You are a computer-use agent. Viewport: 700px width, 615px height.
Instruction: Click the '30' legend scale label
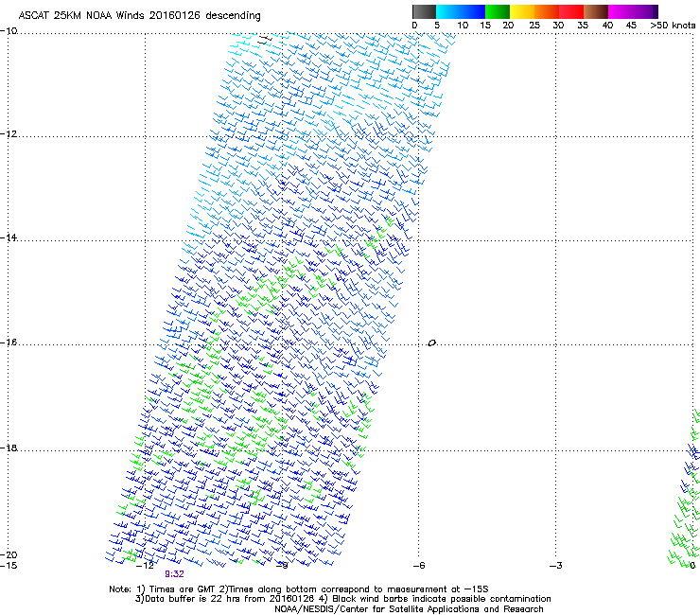coord(558,26)
